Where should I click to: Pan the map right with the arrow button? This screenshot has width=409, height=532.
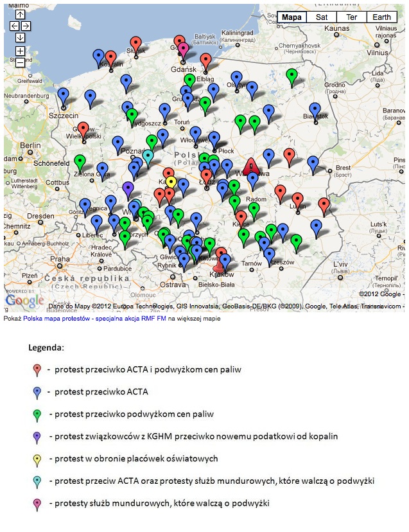(26, 26)
